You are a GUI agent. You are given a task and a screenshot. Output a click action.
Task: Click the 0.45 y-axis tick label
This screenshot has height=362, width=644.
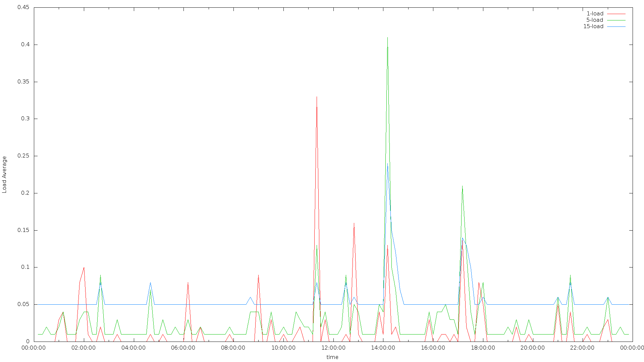point(23,7)
